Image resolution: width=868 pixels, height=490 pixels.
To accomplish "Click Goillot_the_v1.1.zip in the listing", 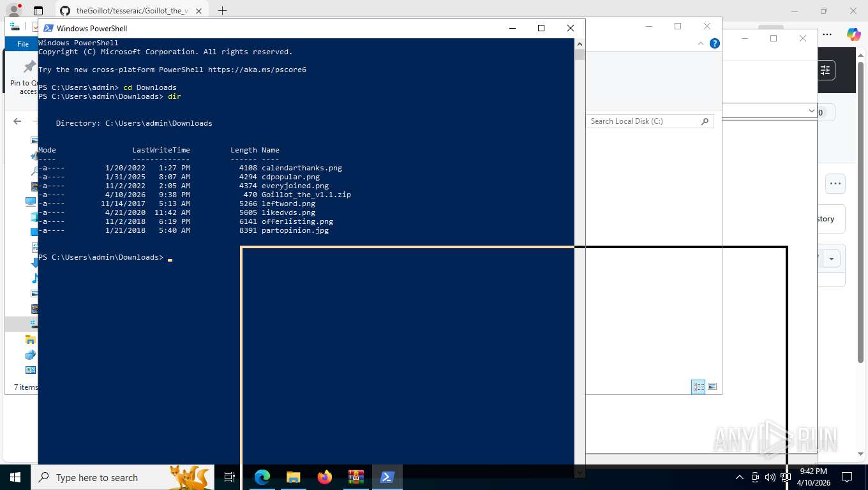I will pos(306,195).
